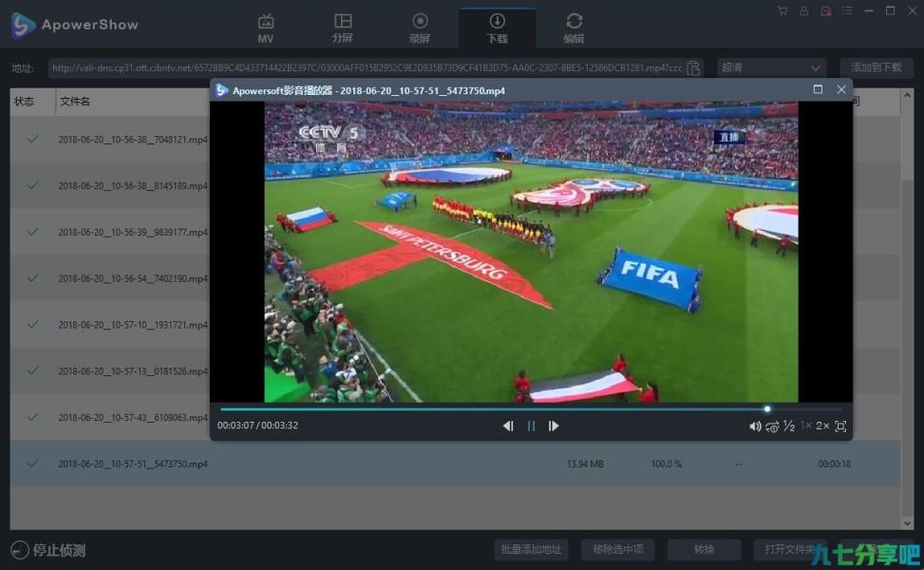Click the 打开文件夹 button

tap(790, 550)
